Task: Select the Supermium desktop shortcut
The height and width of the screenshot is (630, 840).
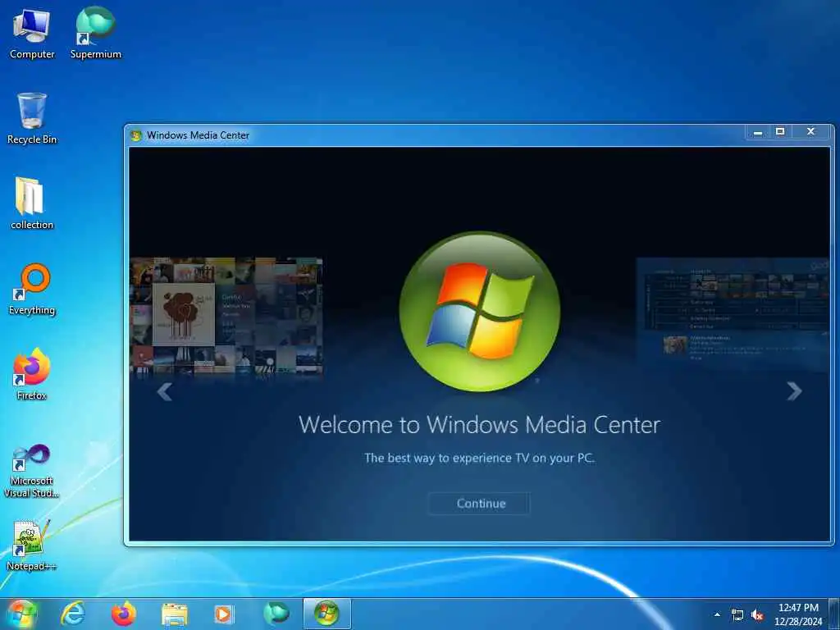Action: [95, 33]
